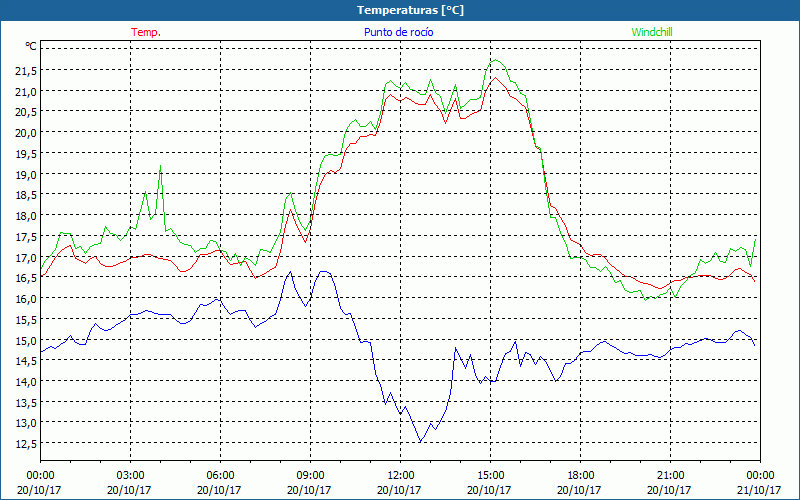The image size is (800, 500).
Task: Click the dew point minimum near 12:30
Action: [420, 441]
